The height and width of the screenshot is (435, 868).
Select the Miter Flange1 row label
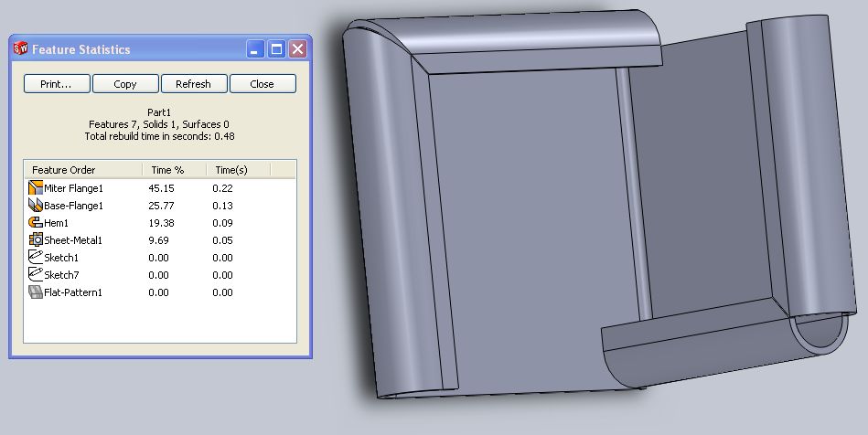73,188
